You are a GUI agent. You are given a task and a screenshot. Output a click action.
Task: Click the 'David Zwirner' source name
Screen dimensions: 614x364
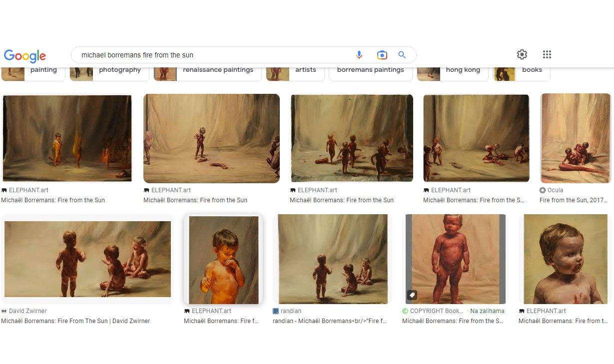point(28,311)
